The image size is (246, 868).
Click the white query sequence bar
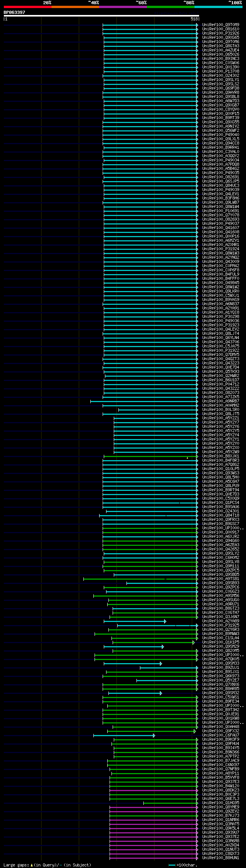tap(101, 16)
